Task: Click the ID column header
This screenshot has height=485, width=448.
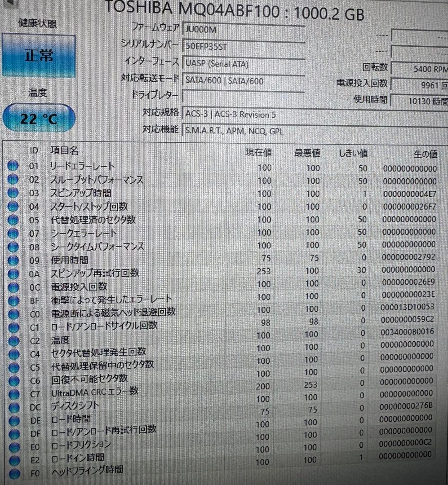Action: click(34, 150)
